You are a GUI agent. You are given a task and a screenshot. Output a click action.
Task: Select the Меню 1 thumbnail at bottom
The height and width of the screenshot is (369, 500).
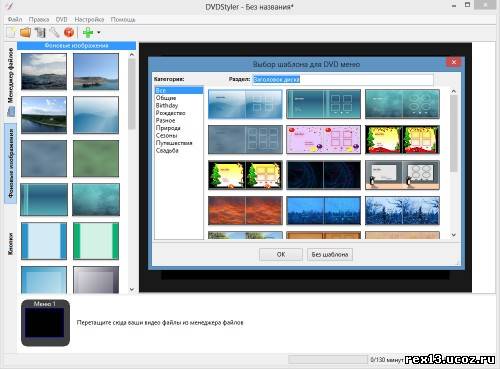(45, 322)
